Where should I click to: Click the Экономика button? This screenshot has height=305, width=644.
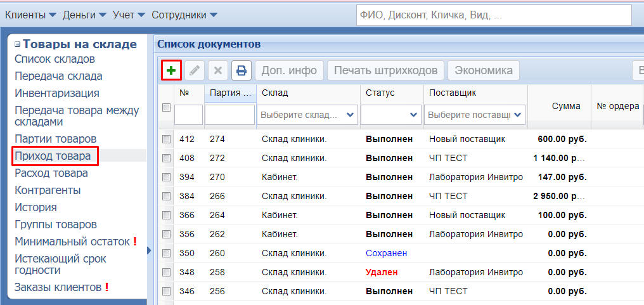click(x=484, y=70)
